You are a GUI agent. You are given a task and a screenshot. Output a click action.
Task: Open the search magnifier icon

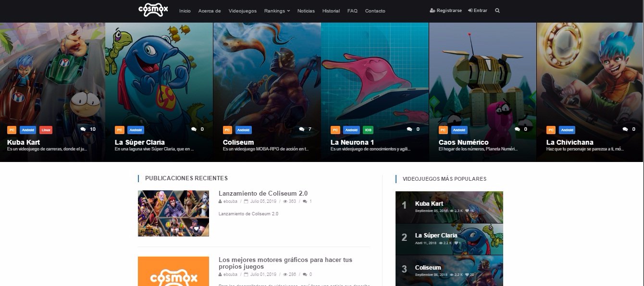click(x=497, y=11)
